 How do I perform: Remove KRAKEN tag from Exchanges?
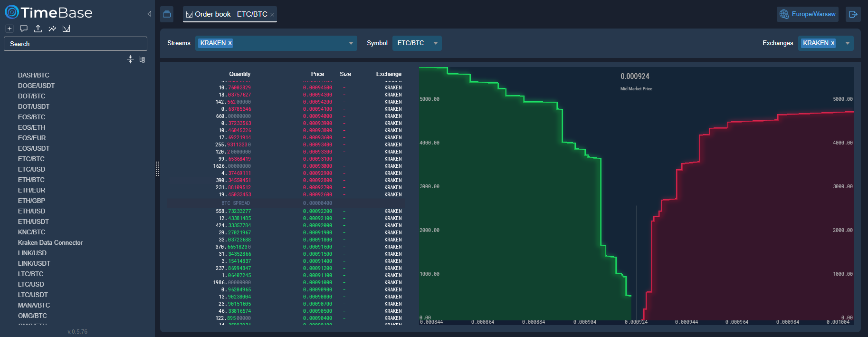[x=832, y=43]
